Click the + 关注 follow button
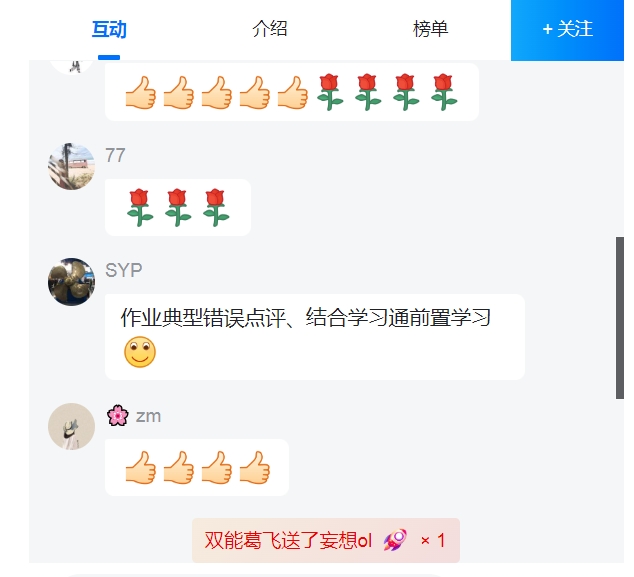This screenshot has width=634, height=577. [x=567, y=30]
